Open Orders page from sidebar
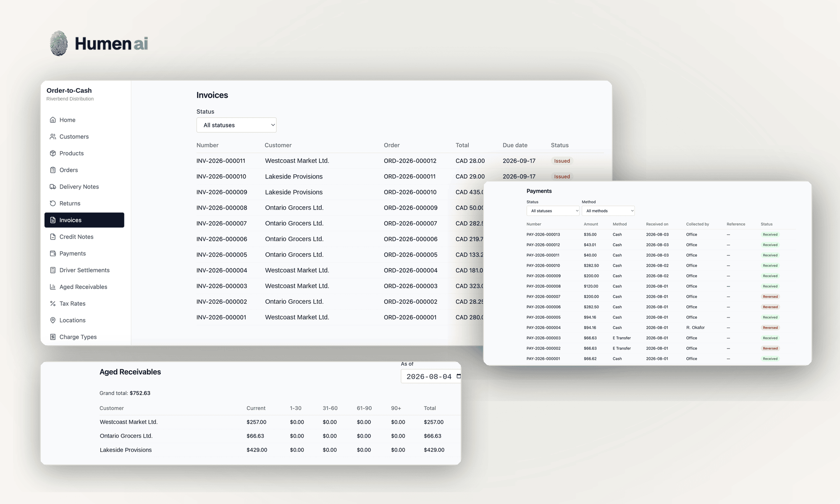 pos(84,170)
